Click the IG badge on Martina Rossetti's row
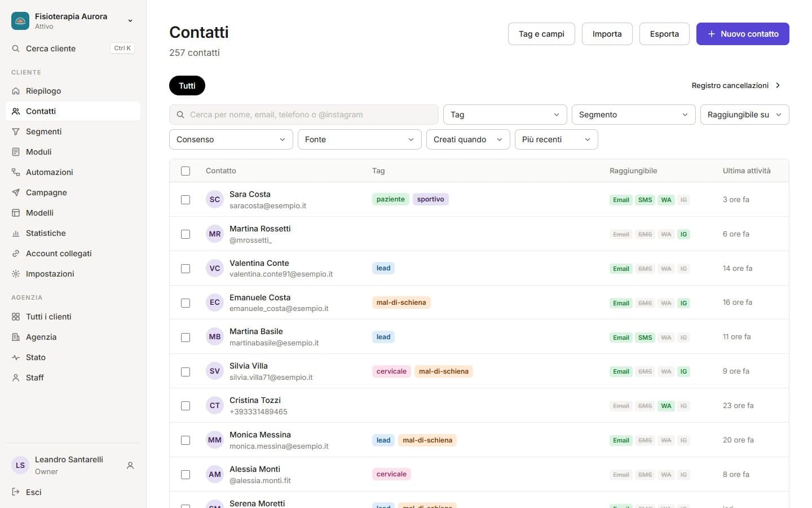Viewport: 812px width, 508px height. tap(683, 234)
